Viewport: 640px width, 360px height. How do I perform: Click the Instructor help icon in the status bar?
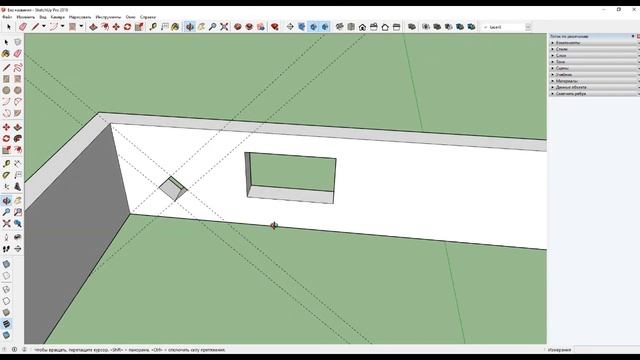point(24,350)
